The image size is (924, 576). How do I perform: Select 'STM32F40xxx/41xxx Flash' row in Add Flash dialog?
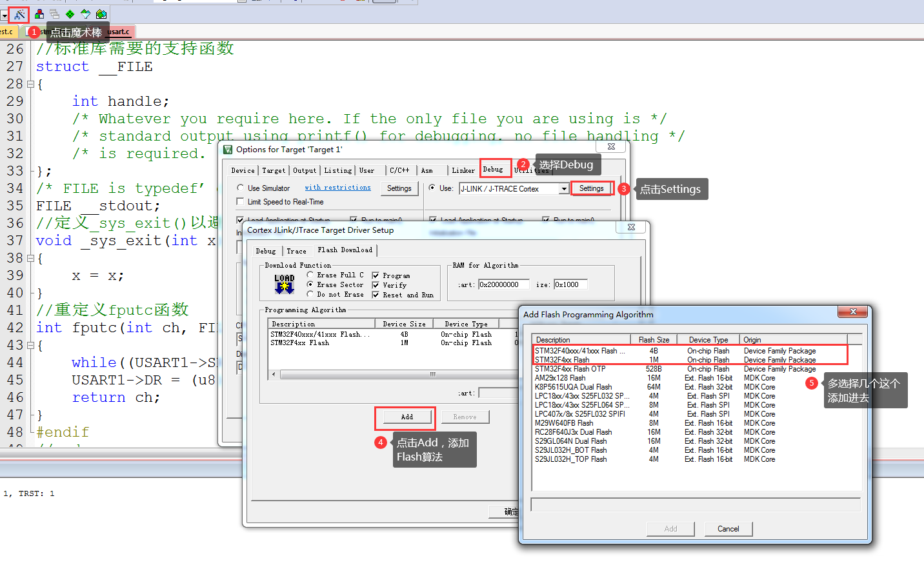pos(690,351)
